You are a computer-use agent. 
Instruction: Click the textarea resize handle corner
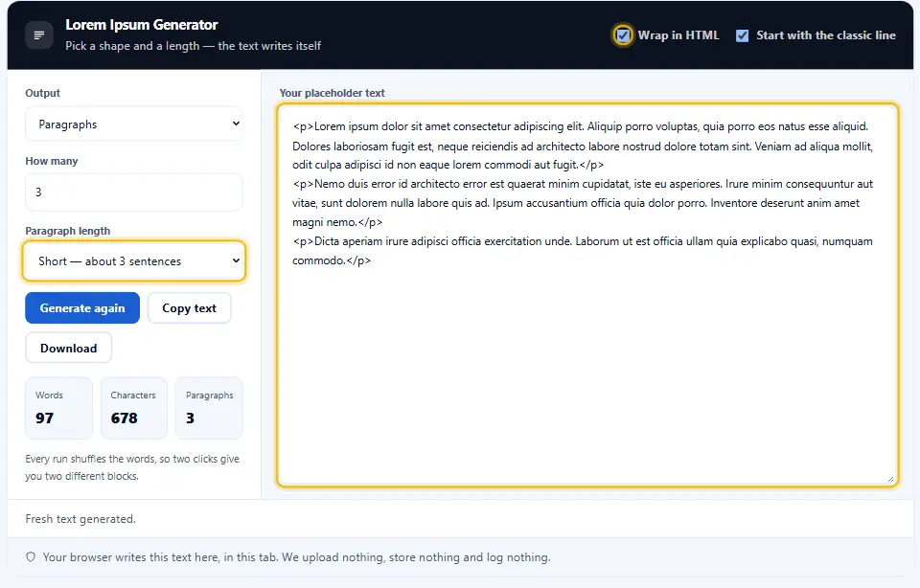click(x=890, y=479)
